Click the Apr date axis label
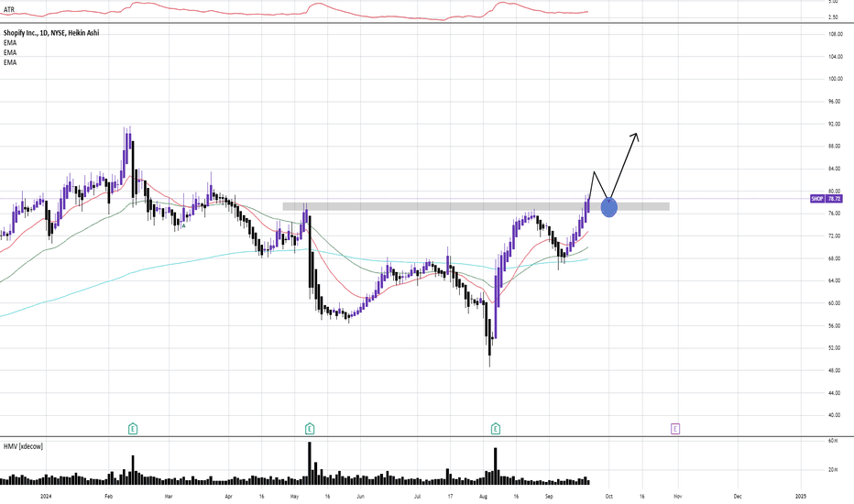The image size is (854, 504). click(229, 497)
